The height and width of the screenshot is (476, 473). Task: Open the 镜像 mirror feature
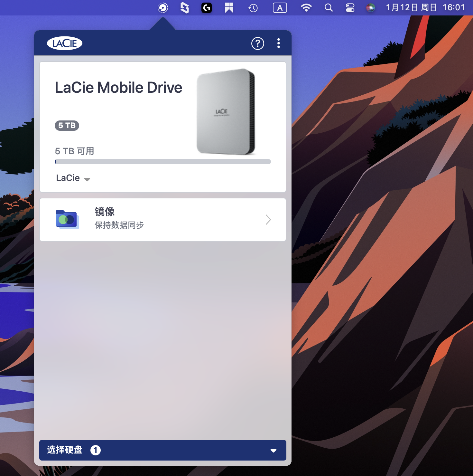(163, 220)
